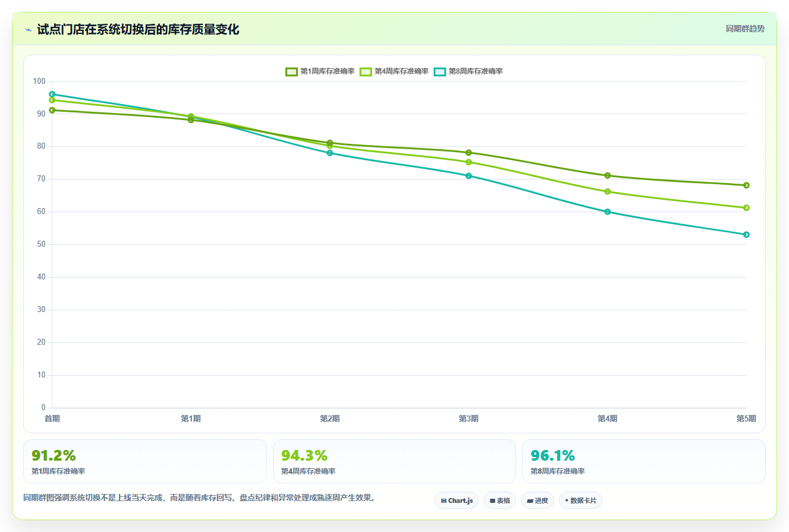The height and width of the screenshot is (532, 789).
Task: Toggle the 第8周库存准确率 legend series
Action: pyautogui.click(x=468, y=71)
